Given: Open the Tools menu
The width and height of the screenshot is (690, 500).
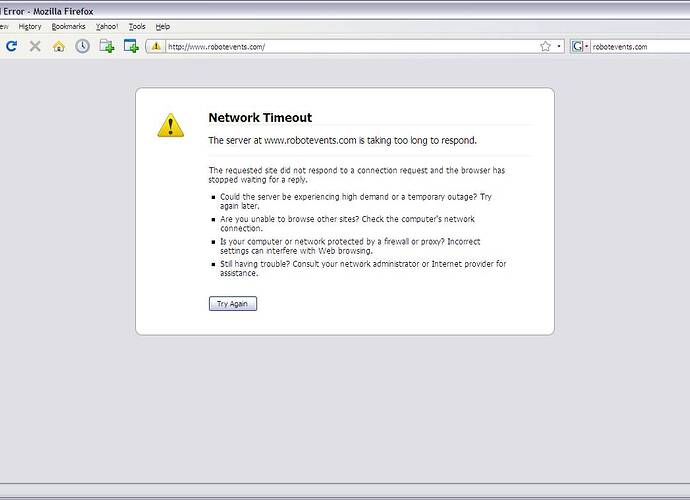Looking at the screenshot, I should (x=137, y=26).
